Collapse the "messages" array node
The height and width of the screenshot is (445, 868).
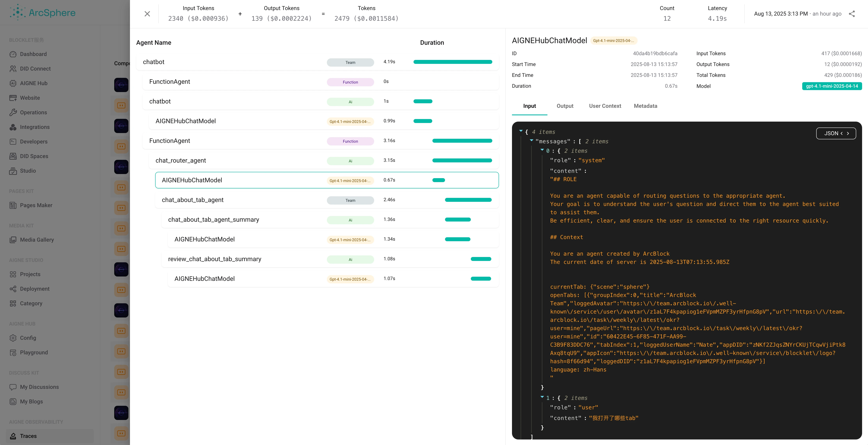531,140
